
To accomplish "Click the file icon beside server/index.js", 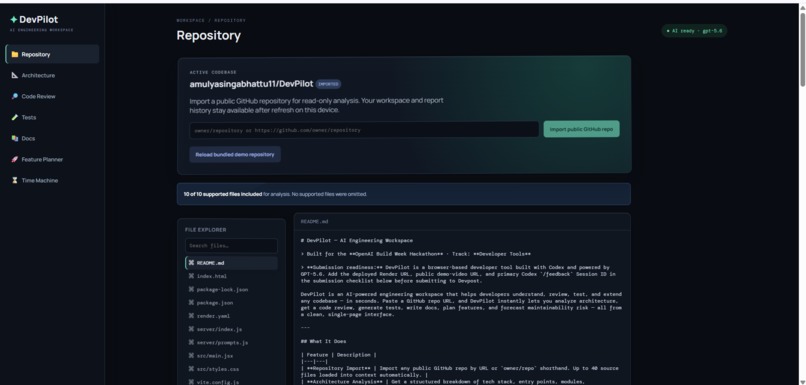I will click(191, 329).
